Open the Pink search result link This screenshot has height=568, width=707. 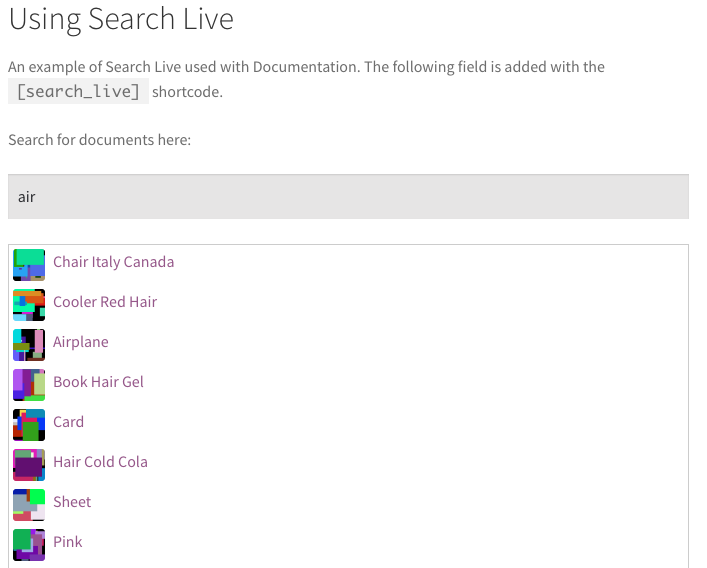[68, 542]
